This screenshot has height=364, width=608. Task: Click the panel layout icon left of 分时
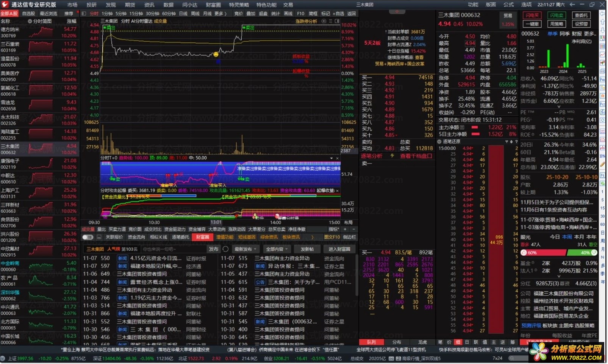[x=84, y=14]
